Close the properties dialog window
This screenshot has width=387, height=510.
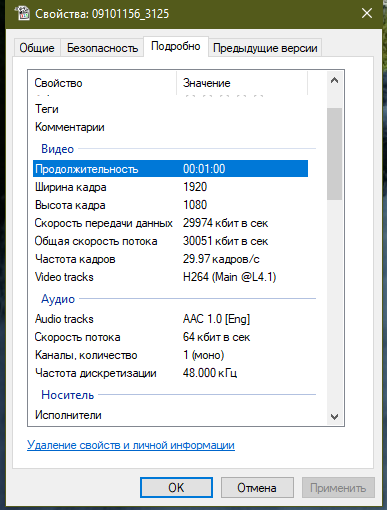tap(367, 14)
